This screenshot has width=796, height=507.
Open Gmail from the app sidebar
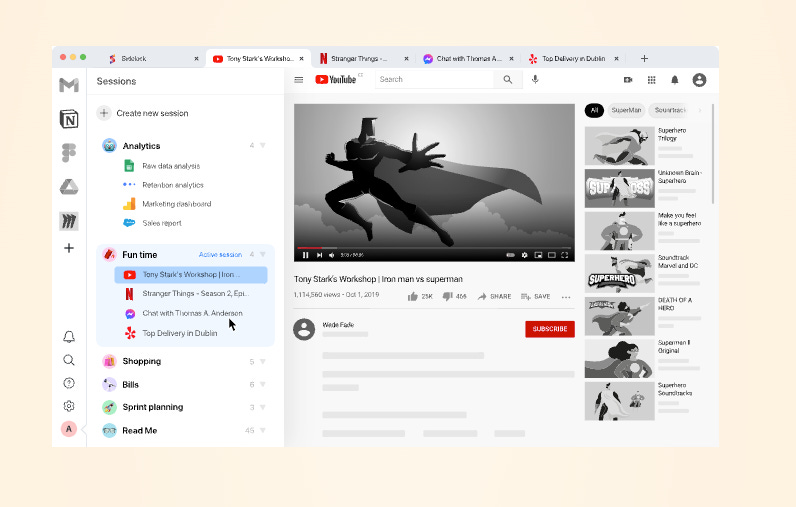coord(69,85)
